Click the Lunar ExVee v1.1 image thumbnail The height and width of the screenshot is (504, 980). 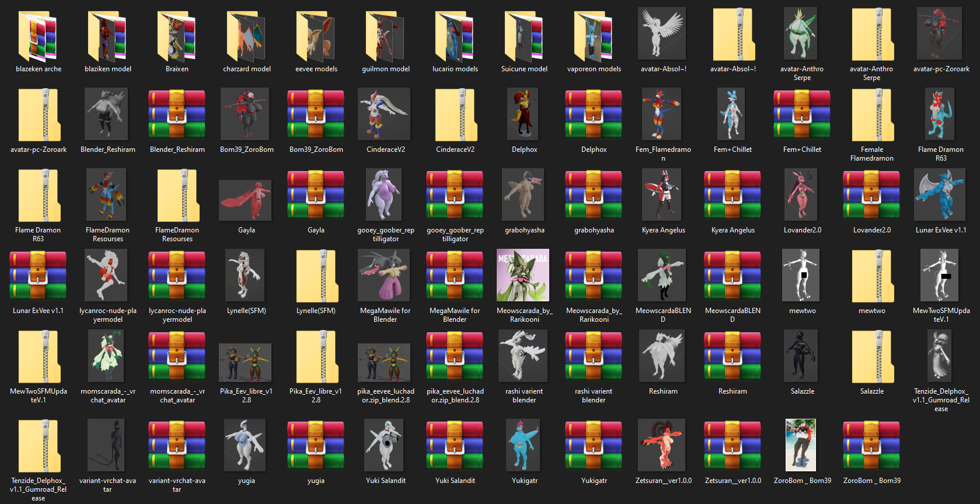(939, 194)
